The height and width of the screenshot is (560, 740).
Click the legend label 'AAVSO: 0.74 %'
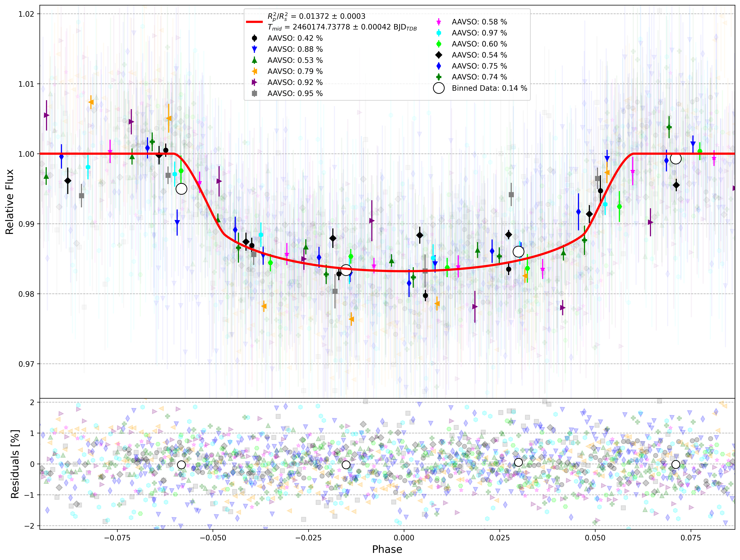click(x=479, y=77)
